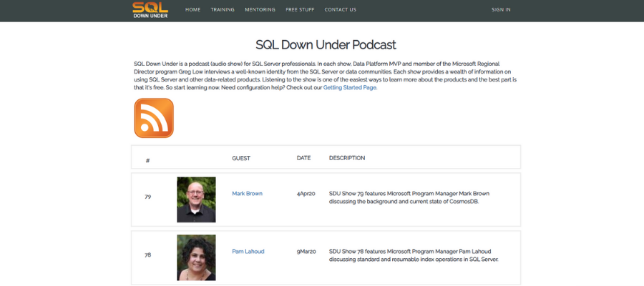
Task: Open Mark Brown's episode link
Action: 248,194
